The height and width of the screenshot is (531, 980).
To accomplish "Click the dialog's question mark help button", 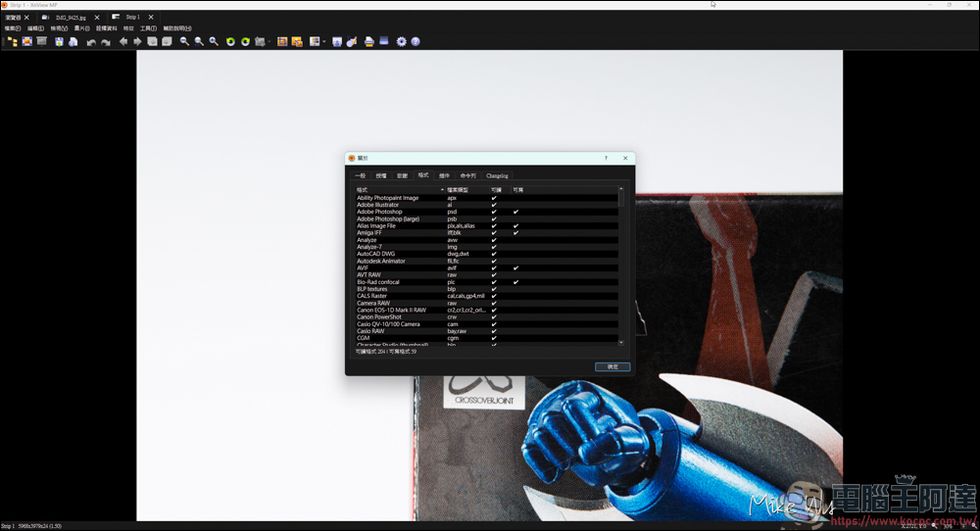I will pyautogui.click(x=606, y=158).
